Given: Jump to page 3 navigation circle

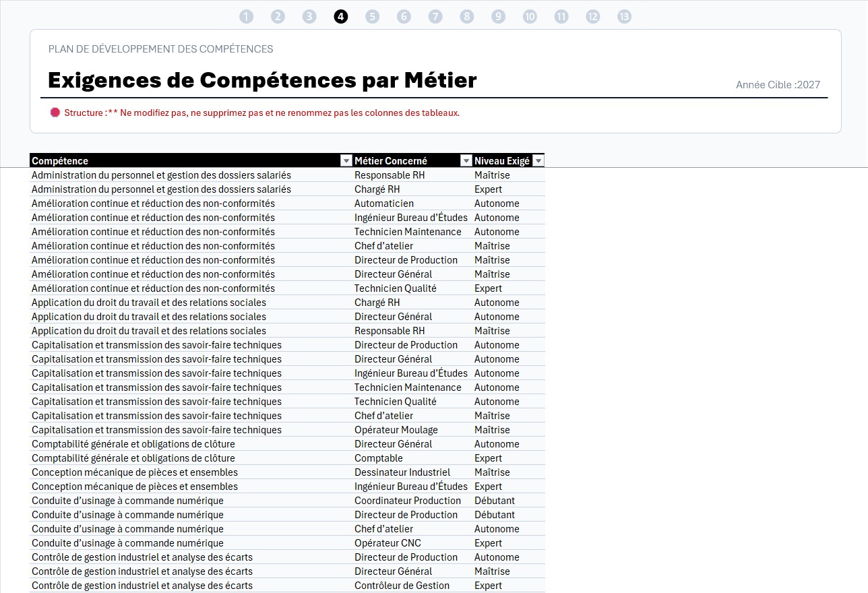Looking at the screenshot, I should click(309, 17).
